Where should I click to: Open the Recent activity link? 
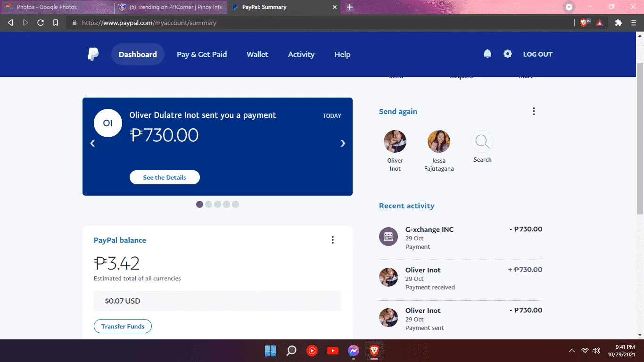(406, 206)
